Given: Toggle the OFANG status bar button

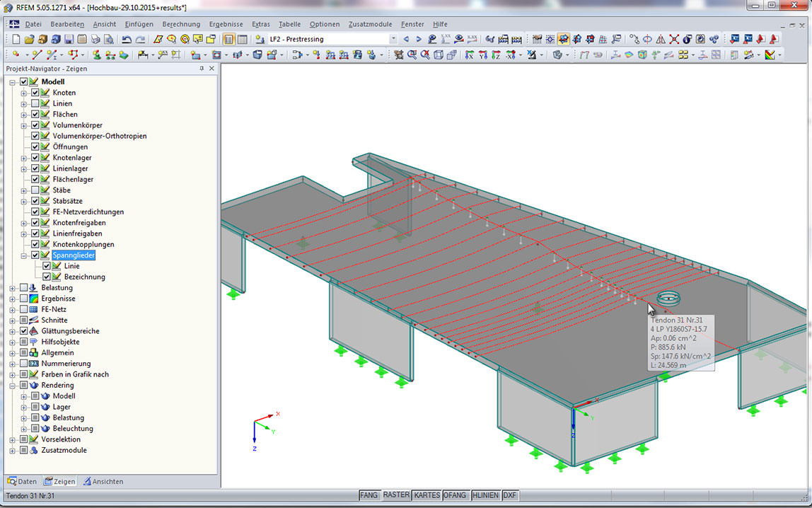Looking at the screenshot, I should [x=456, y=495].
